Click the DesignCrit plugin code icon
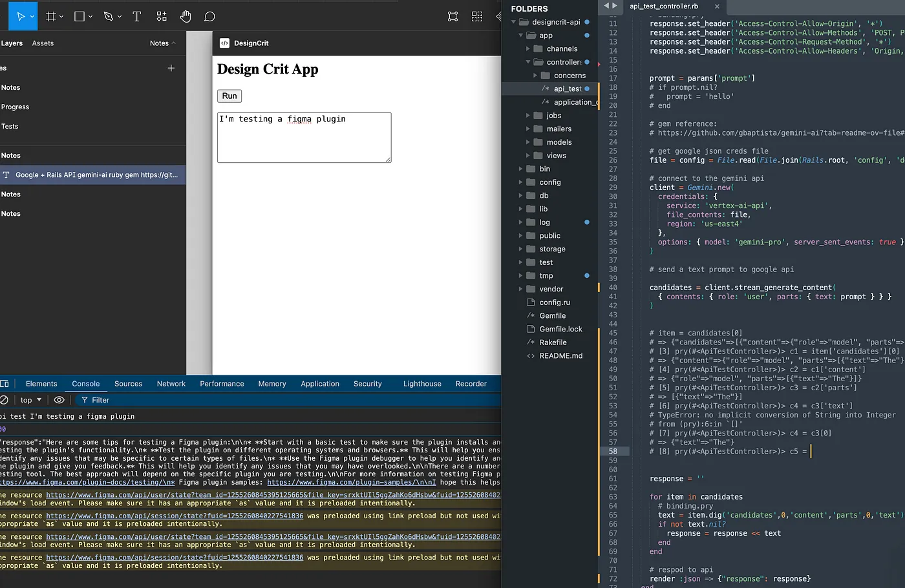The width and height of the screenshot is (905, 588). tap(224, 43)
